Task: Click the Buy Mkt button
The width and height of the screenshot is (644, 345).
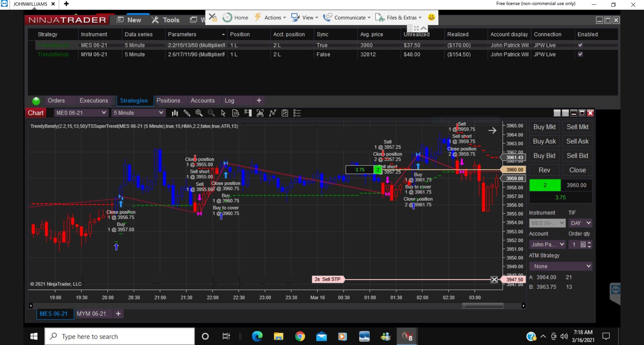Action: [x=544, y=127]
